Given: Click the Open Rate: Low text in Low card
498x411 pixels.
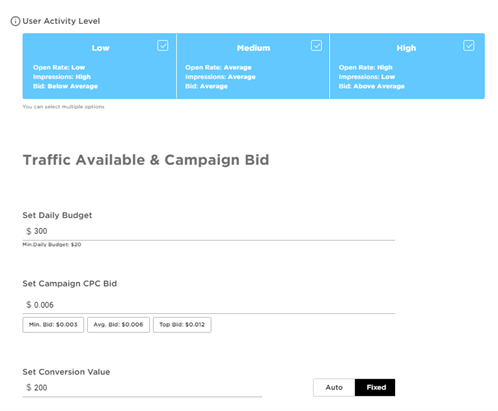Looking at the screenshot, I should pyautogui.click(x=59, y=67).
